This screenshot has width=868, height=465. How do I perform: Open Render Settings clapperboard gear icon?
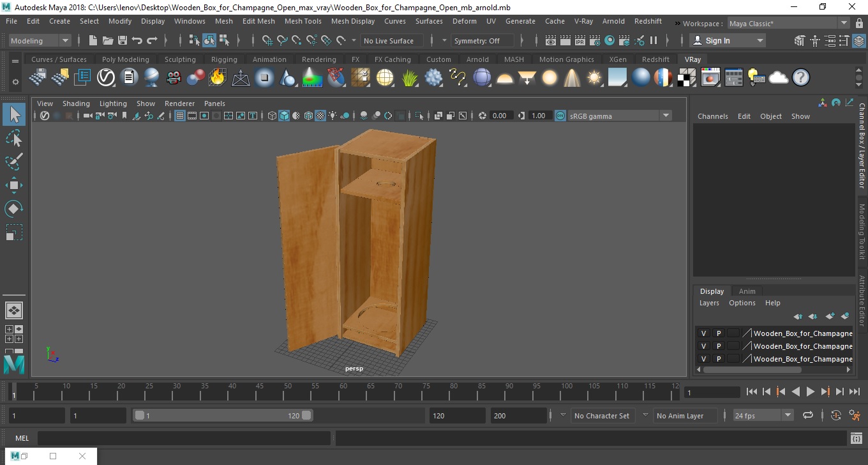coord(595,40)
